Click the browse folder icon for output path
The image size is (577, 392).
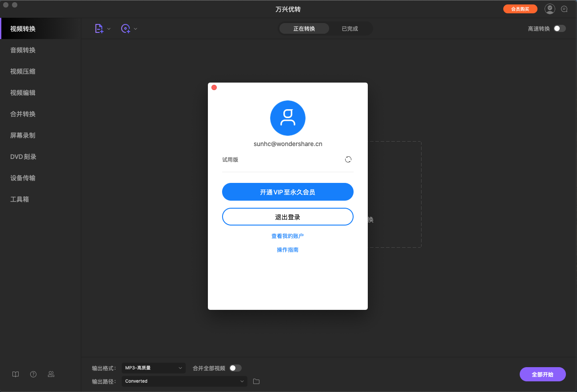[256, 381]
